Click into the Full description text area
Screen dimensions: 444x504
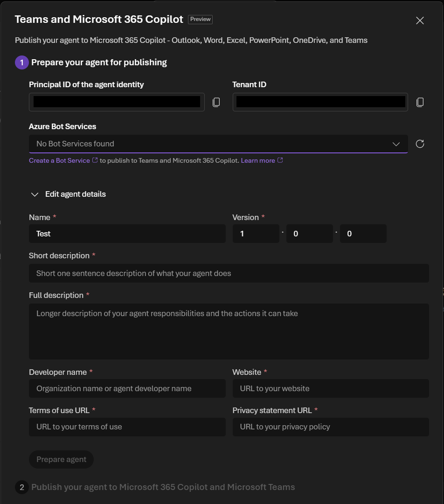[229, 331]
